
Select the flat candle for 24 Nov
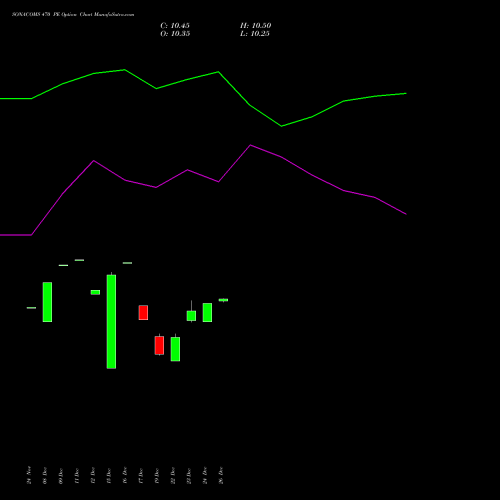pyautogui.click(x=31, y=308)
